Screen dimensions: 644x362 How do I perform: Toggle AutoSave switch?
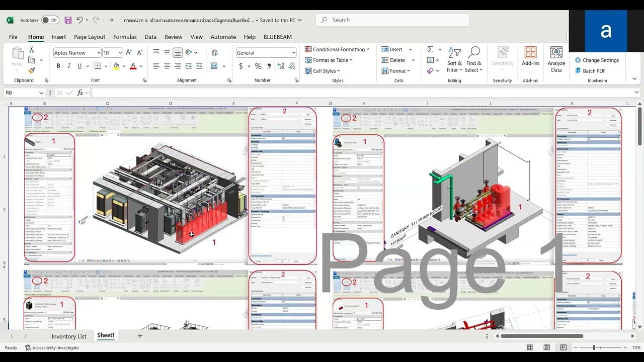coord(50,20)
